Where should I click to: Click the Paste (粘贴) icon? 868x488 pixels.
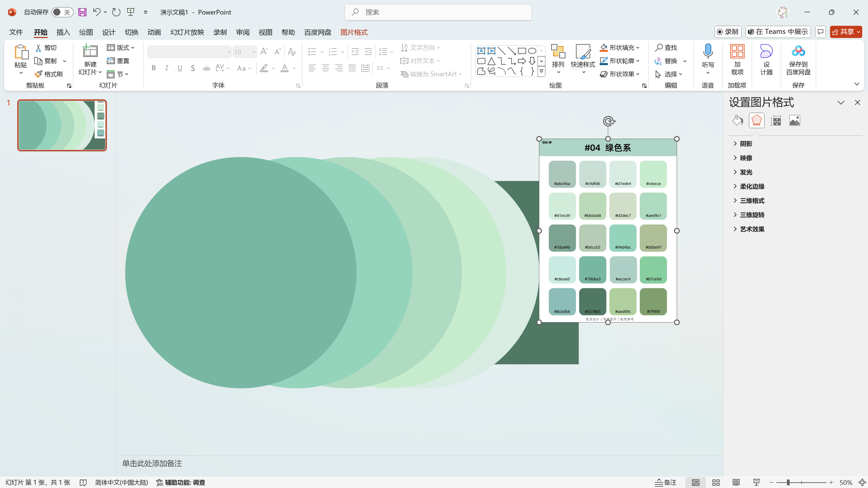click(x=21, y=52)
